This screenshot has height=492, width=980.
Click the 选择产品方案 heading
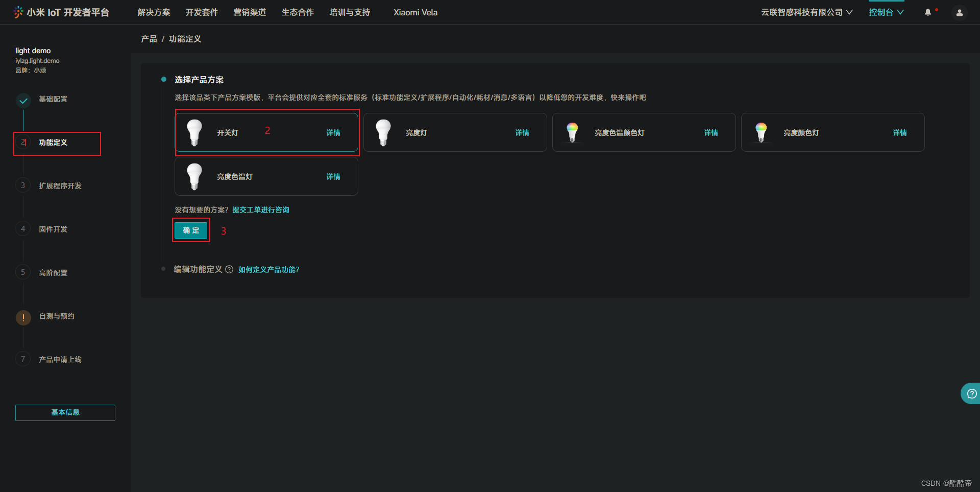point(199,80)
